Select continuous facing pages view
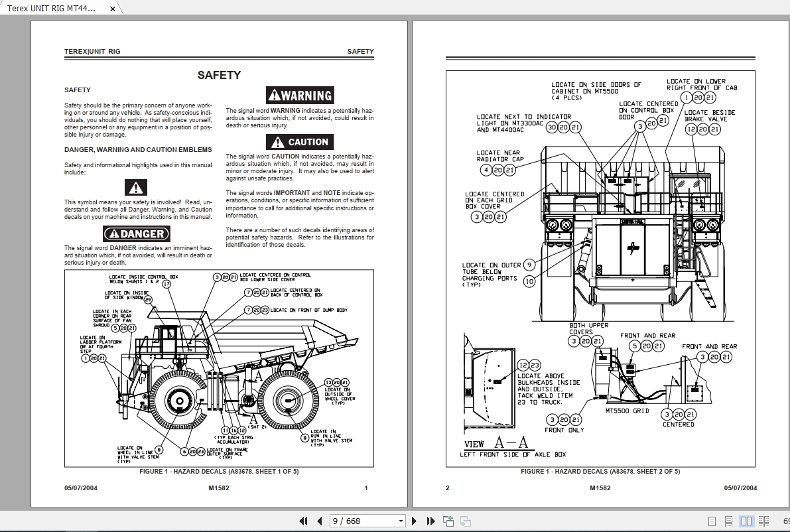The width and height of the screenshot is (790, 532). (764, 521)
